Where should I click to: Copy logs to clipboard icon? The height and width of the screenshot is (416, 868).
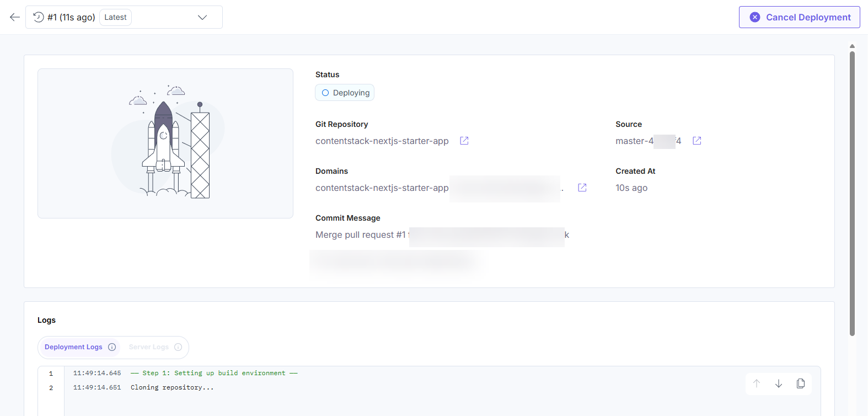(801, 383)
